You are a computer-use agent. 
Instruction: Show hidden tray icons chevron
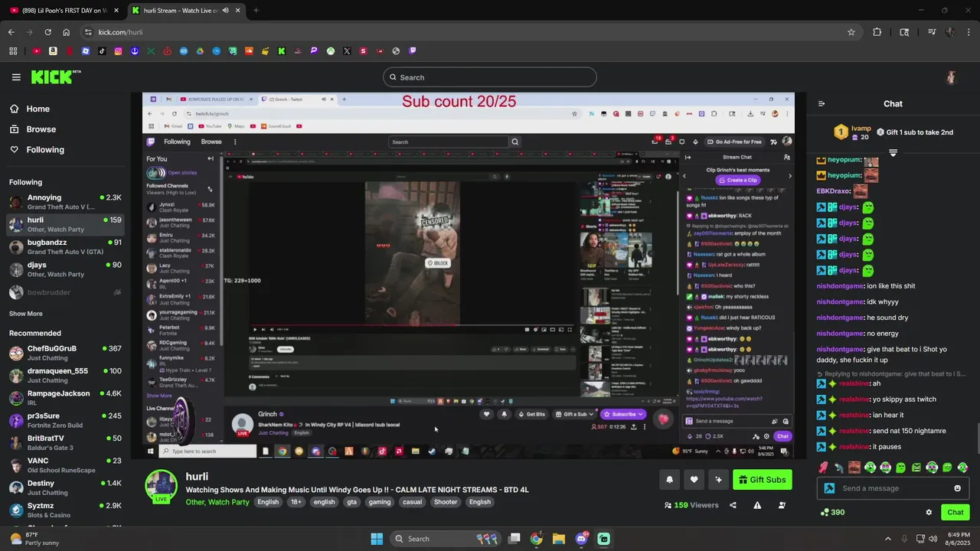(887, 539)
